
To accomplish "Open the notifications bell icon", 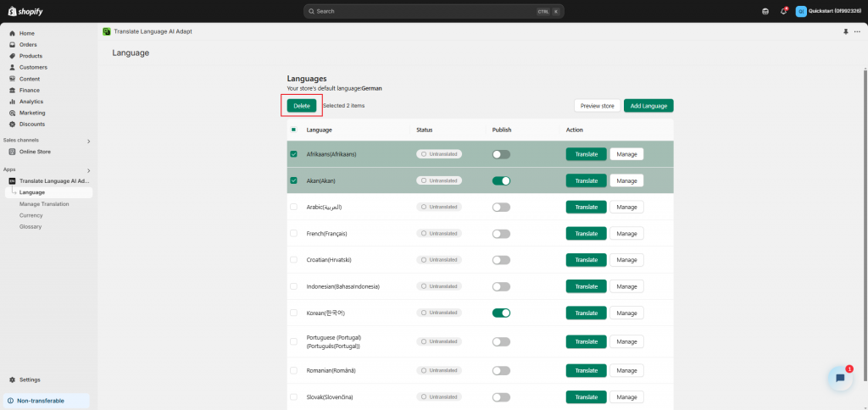I will [784, 11].
